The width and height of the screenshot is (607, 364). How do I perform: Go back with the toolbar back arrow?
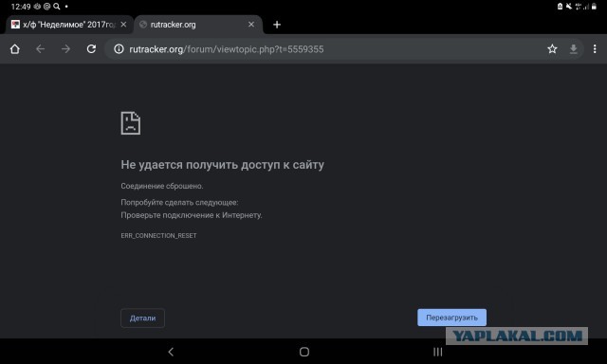(40, 49)
